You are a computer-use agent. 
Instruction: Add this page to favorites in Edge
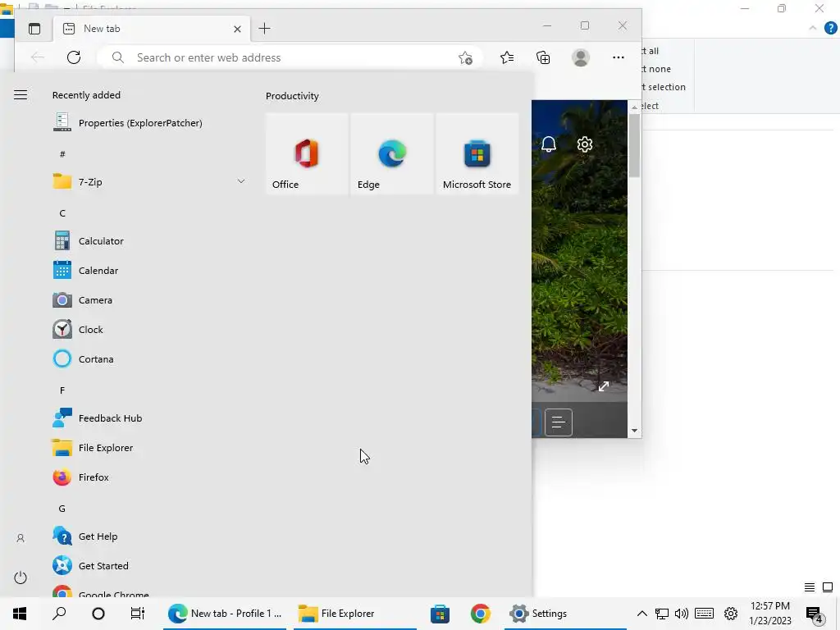point(465,57)
